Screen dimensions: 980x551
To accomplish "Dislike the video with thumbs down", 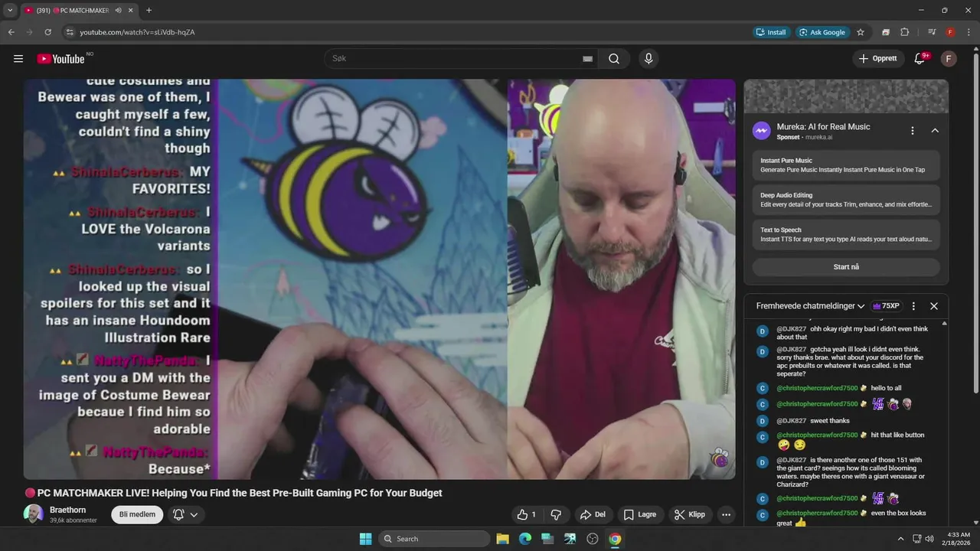I will [x=557, y=514].
